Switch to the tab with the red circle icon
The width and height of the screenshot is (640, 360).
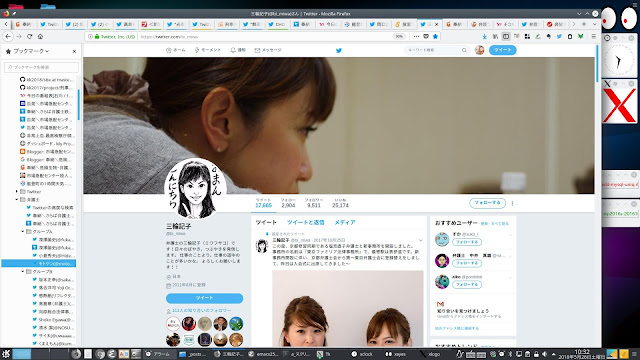(x=555, y=24)
